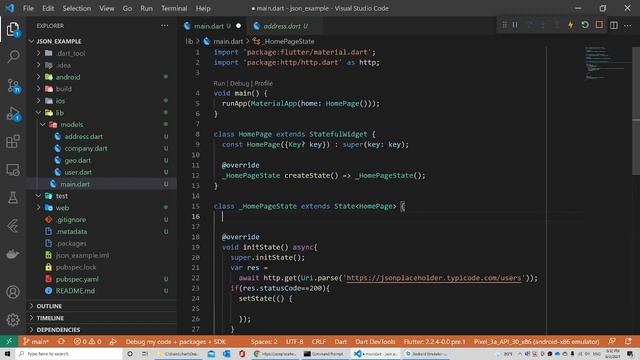640x360 pixels.
Task: Synchronize changes icon in status bar
Action: click(61, 342)
